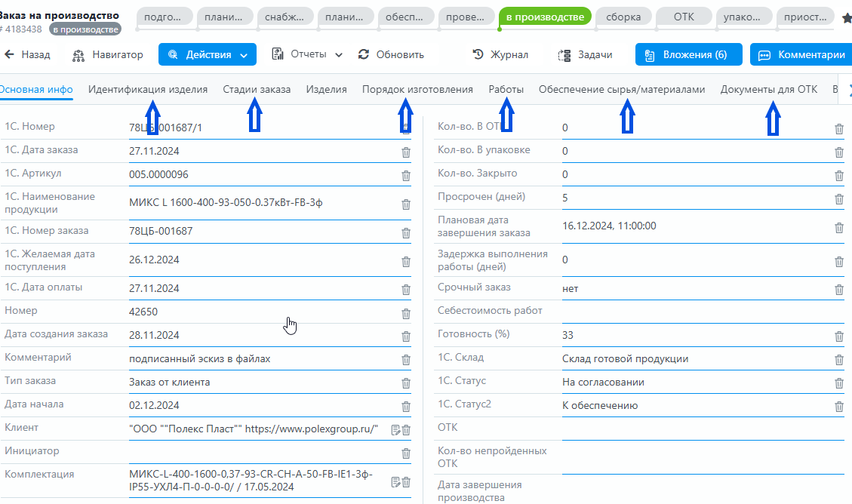852x504 pixels.
Task: Click the Назад back arrow
Action: (27, 55)
